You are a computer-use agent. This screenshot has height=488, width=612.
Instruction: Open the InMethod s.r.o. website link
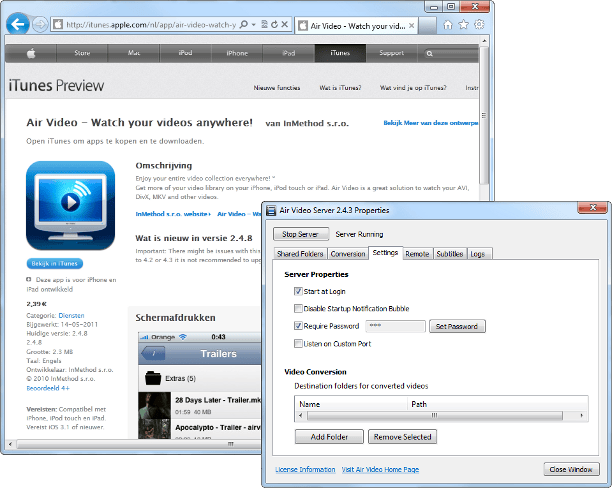(x=173, y=214)
